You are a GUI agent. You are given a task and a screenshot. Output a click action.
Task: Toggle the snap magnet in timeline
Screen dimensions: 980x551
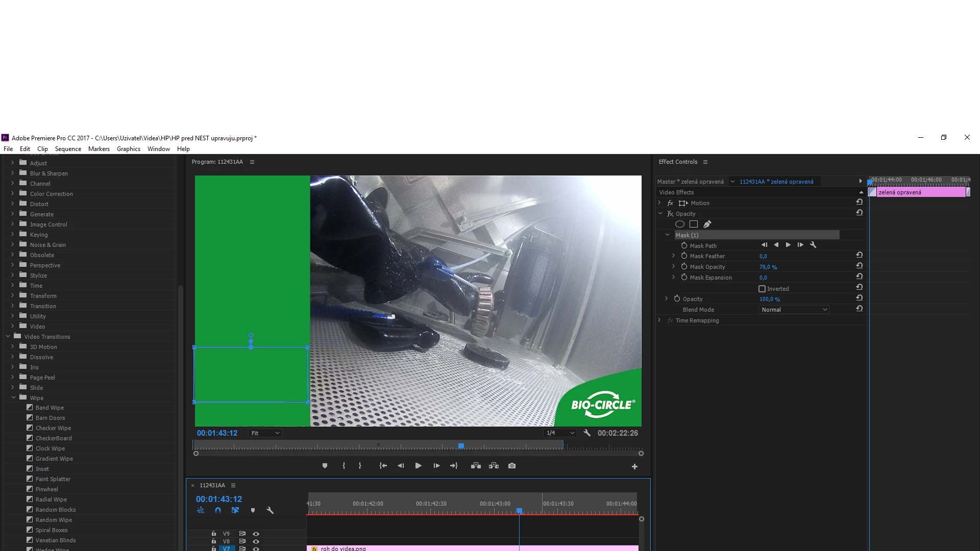coord(218,510)
